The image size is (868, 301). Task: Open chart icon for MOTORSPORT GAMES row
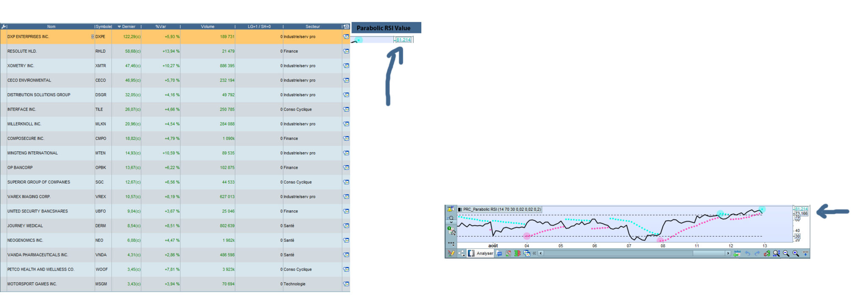click(x=346, y=284)
